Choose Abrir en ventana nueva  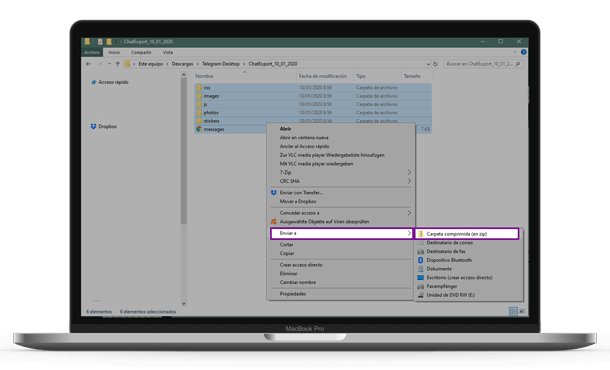coord(304,137)
